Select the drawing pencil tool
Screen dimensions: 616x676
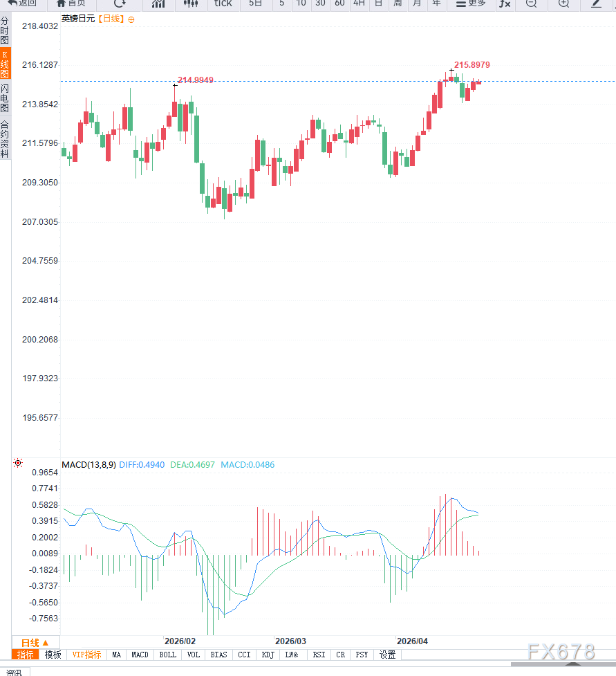click(x=596, y=3)
